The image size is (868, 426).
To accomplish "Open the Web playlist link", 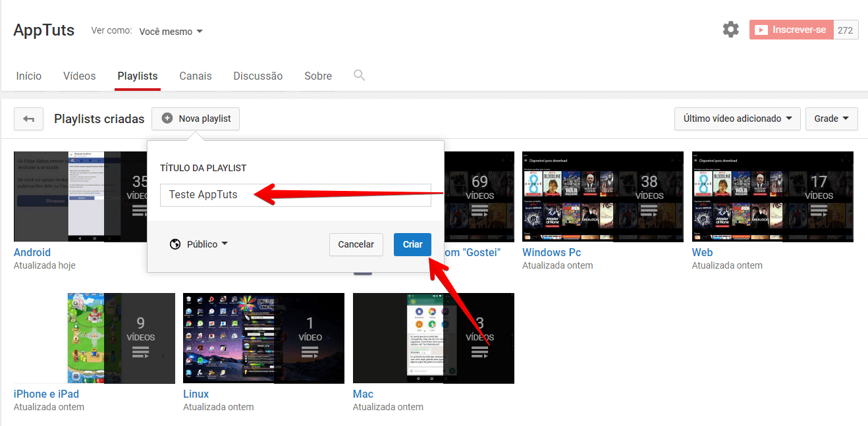I will coord(702,252).
